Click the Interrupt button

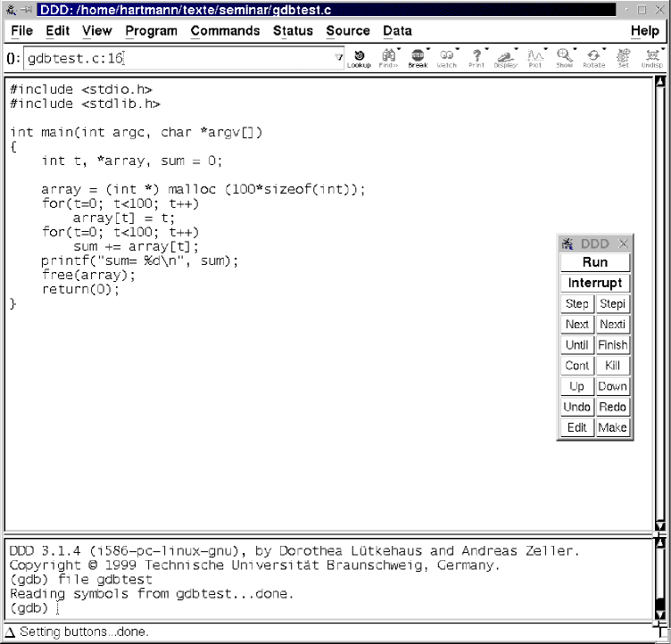(595, 283)
